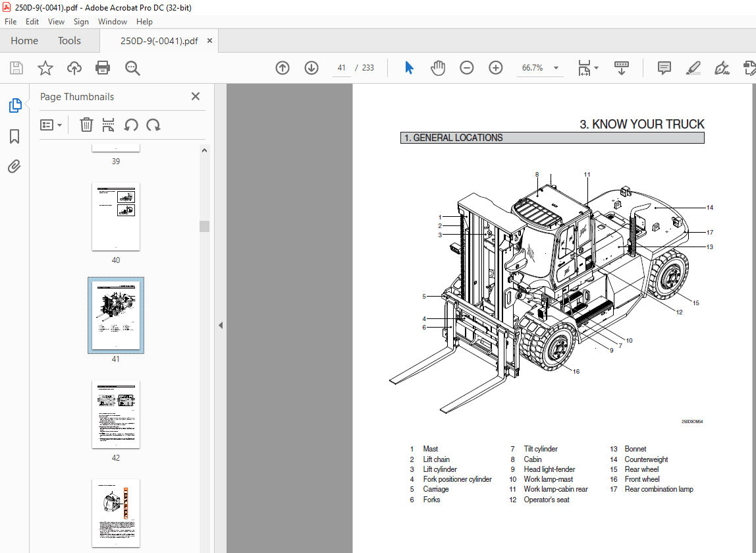Image resolution: width=756 pixels, height=553 pixels.
Task: Click the 'Front wheel' legend entry
Action: 641,479
